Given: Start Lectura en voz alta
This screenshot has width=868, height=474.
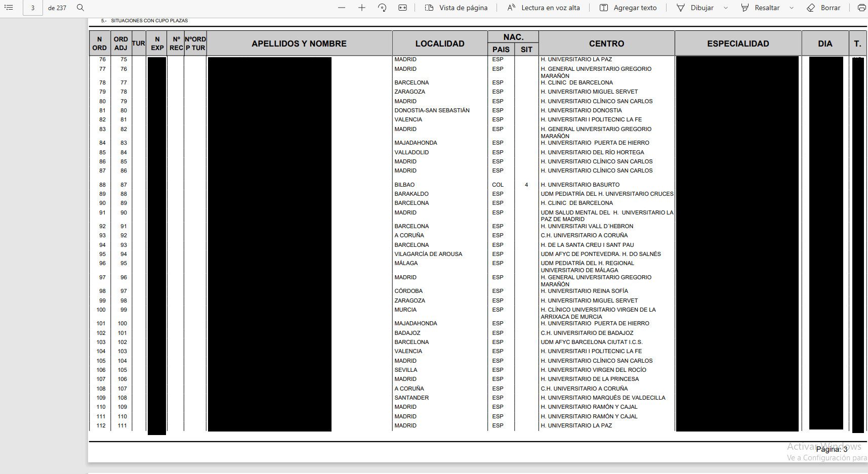Looking at the screenshot, I should pos(544,8).
